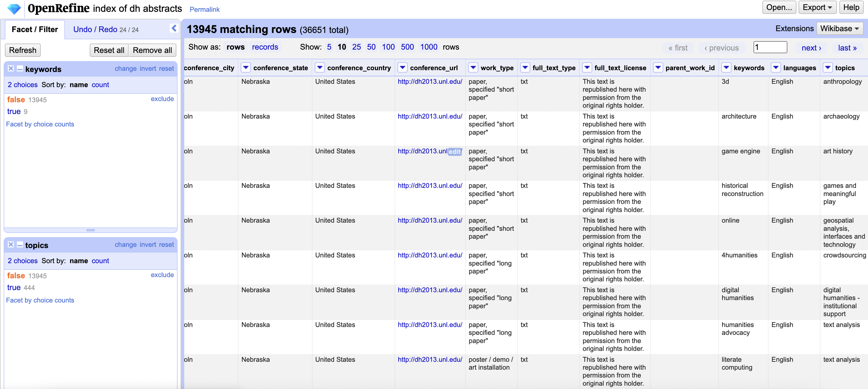868x389 pixels.
Task: Open work_type column menu arrow
Action: click(473, 68)
